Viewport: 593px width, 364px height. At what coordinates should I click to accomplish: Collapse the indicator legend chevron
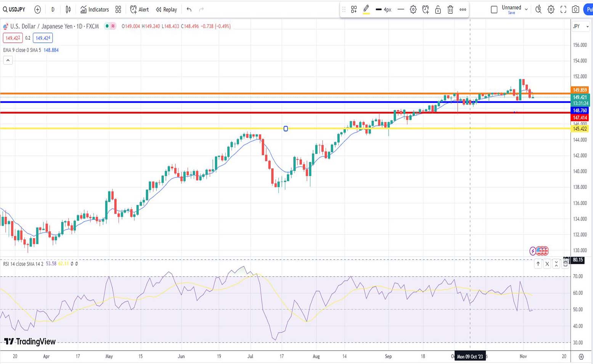[8, 60]
